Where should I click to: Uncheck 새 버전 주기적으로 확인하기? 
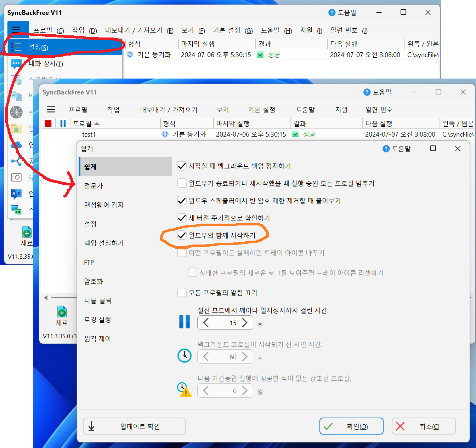[x=182, y=218]
